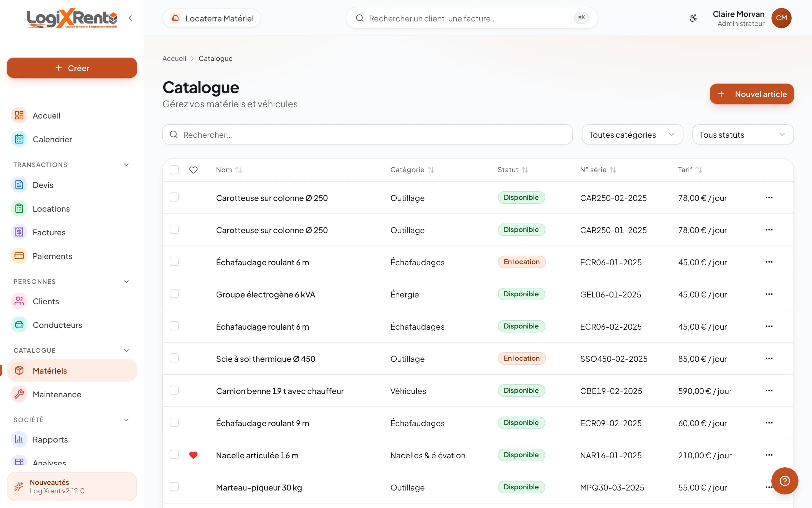Open row actions for Nacelle articulée 16 m
The image size is (812, 508).
pyautogui.click(x=769, y=455)
